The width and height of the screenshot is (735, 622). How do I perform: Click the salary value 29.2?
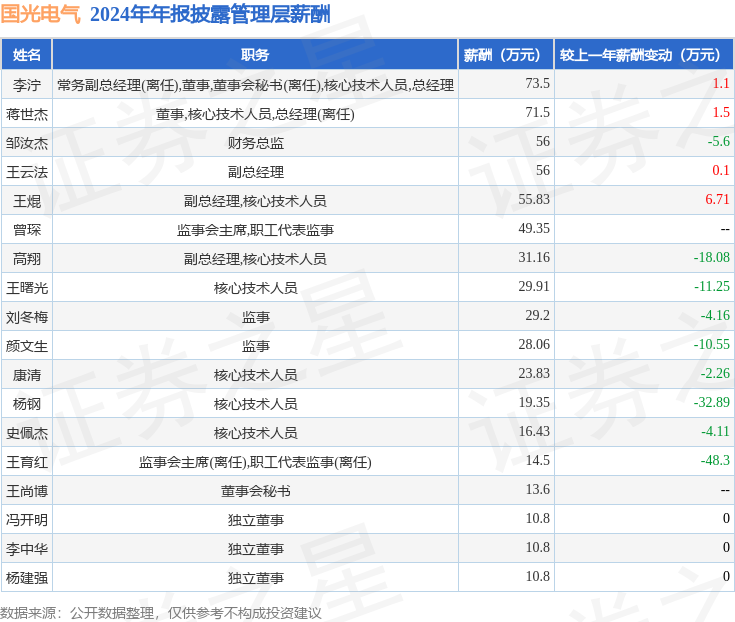coord(537,315)
